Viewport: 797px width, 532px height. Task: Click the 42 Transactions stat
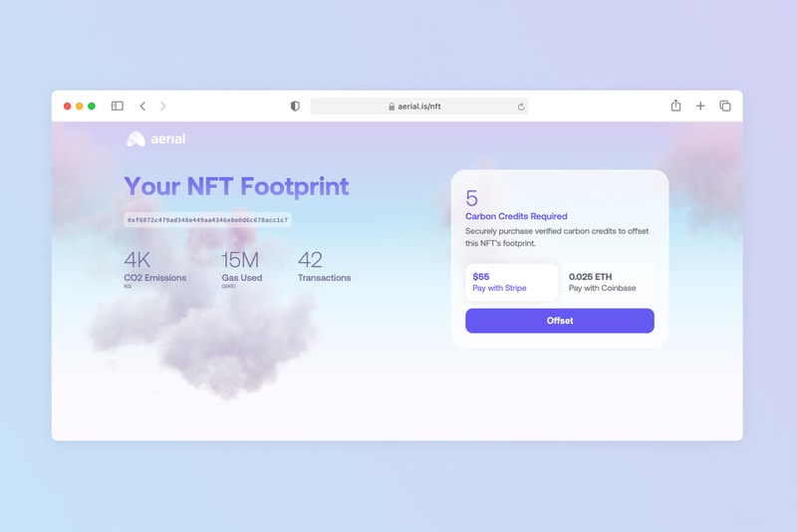(x=324, y=267)
